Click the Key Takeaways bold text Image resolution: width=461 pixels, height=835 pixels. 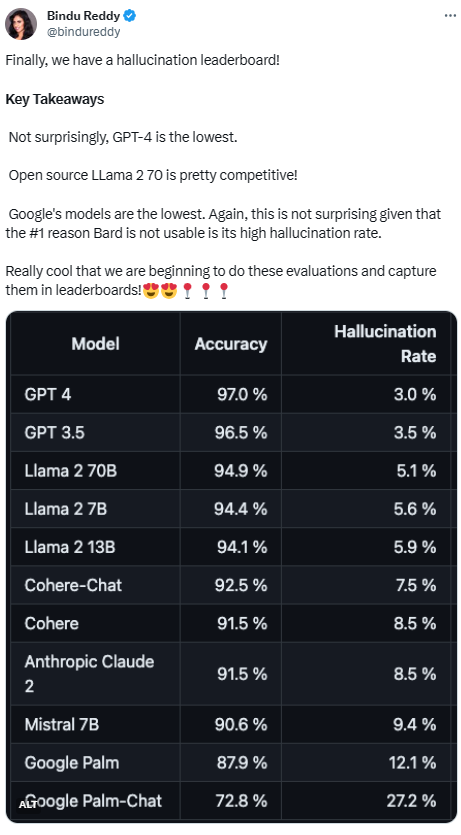click(x=55, y=99)
